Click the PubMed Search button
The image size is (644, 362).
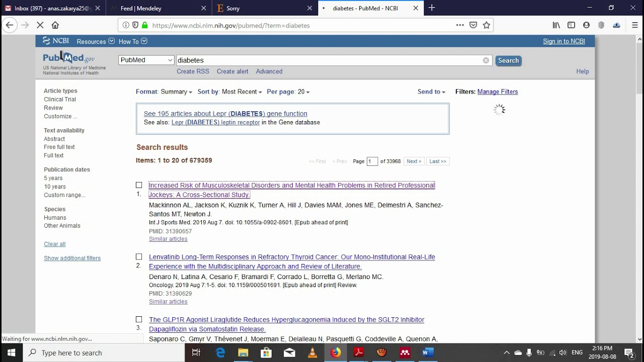[x=508, y=60]
